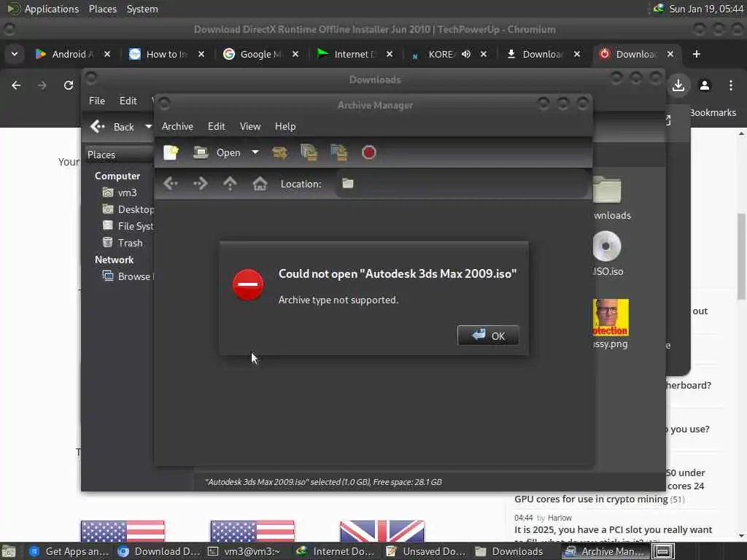
Task: Open Chromium three-dot menu
Action: (731, 86)
